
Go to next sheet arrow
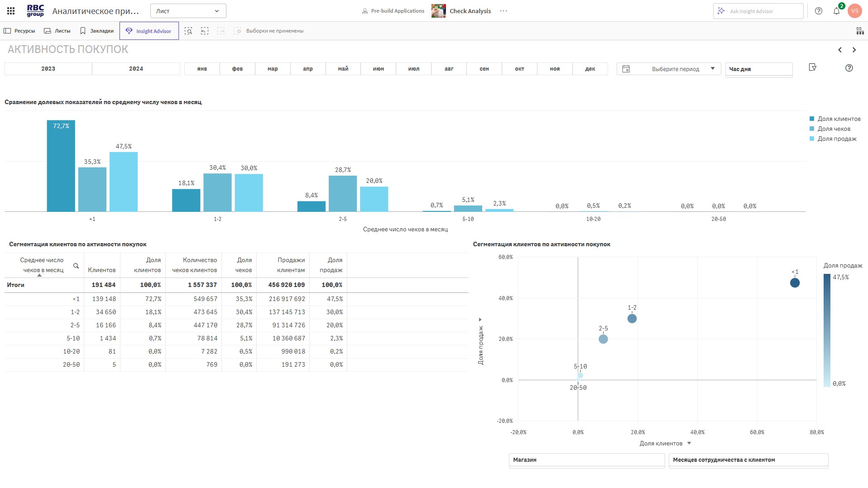tap(854, 50)
